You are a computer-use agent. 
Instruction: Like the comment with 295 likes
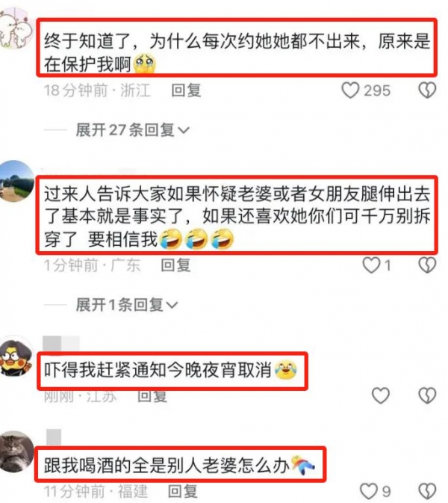(350, 90)
